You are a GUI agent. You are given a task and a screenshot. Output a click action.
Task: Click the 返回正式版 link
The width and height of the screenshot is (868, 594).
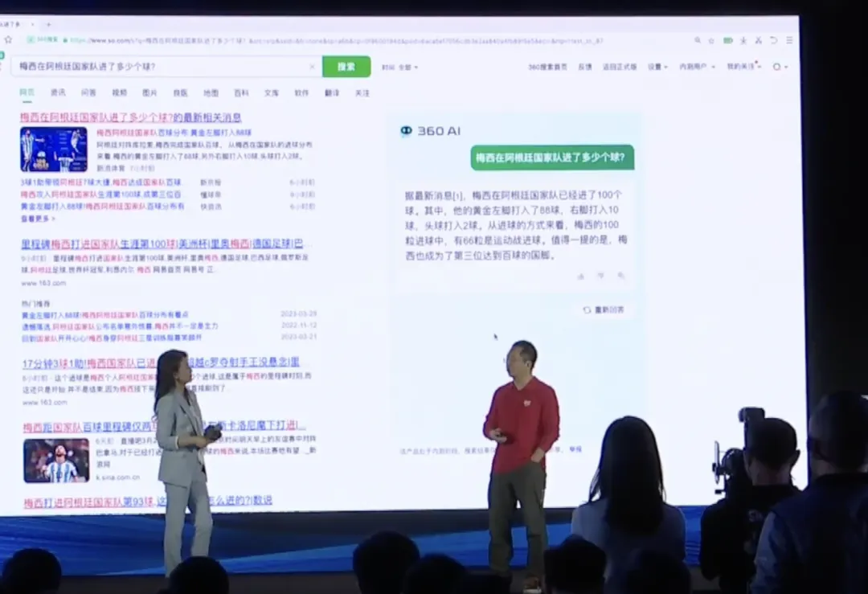point(620,67)
